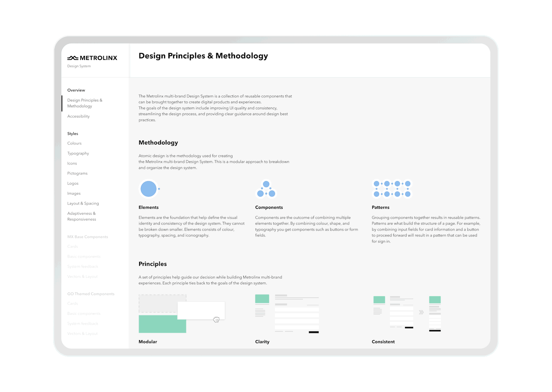
Task: Open the Colours page
Action: [74, 143]
